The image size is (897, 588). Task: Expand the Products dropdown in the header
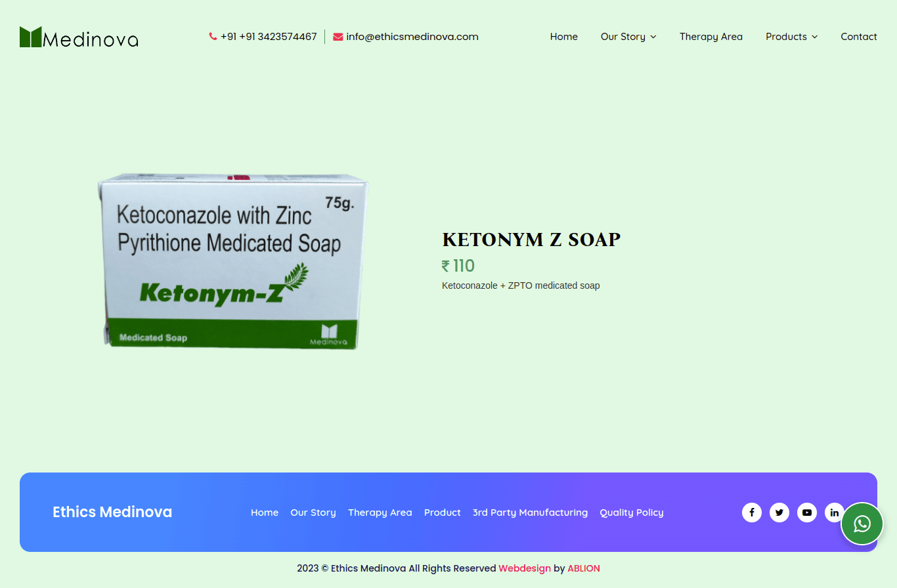791,37
